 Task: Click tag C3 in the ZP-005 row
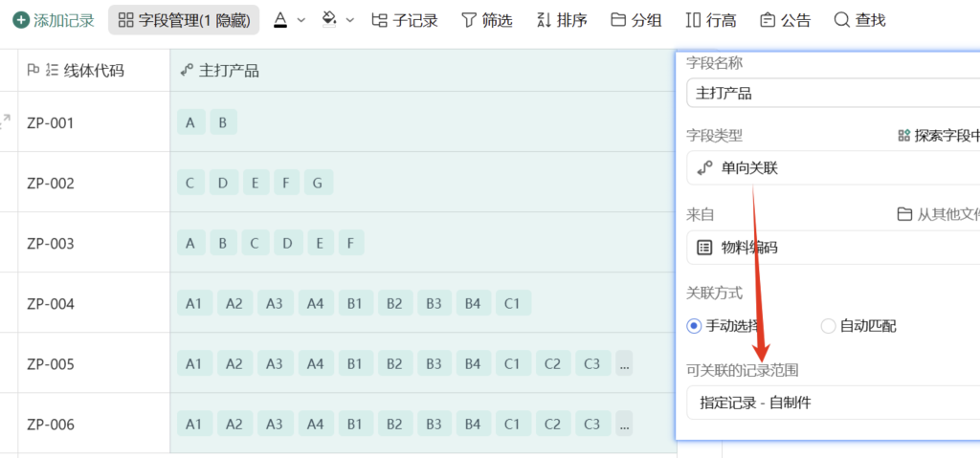click(592, 364)
